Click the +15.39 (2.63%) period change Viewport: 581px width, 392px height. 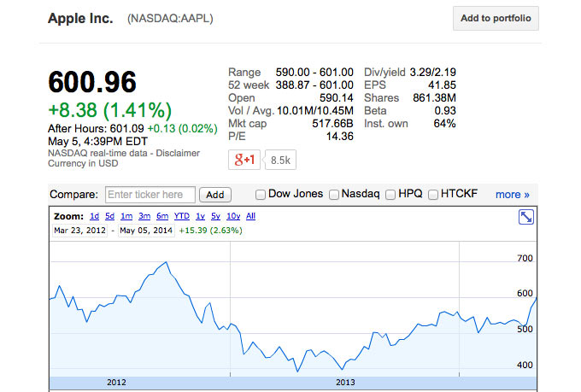coord(210,231)
